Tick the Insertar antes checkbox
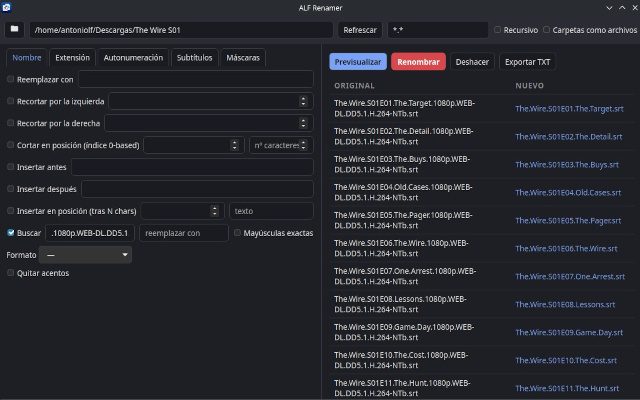Viewport: 640px width, 400px height. (x=10, y=167)
